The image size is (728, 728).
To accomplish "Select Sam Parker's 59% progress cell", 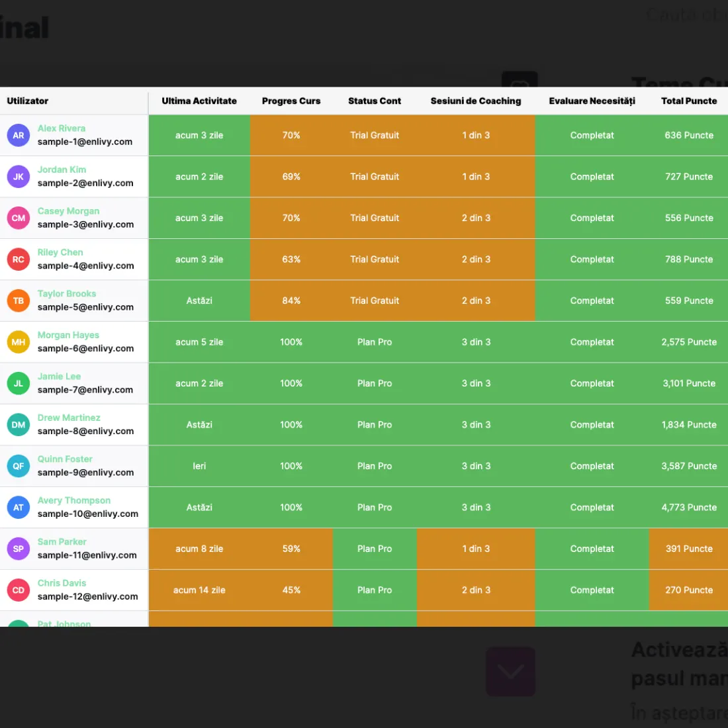I will 291,549.
